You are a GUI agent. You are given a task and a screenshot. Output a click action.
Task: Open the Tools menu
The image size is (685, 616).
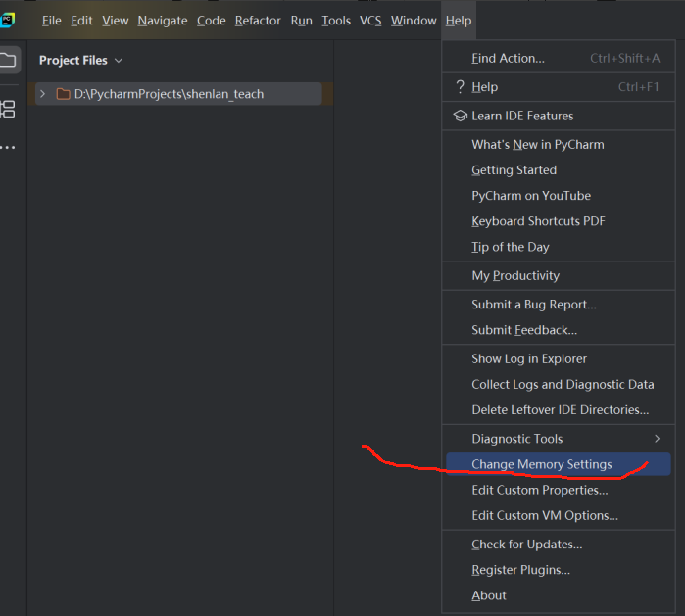(x=336, y=21)
